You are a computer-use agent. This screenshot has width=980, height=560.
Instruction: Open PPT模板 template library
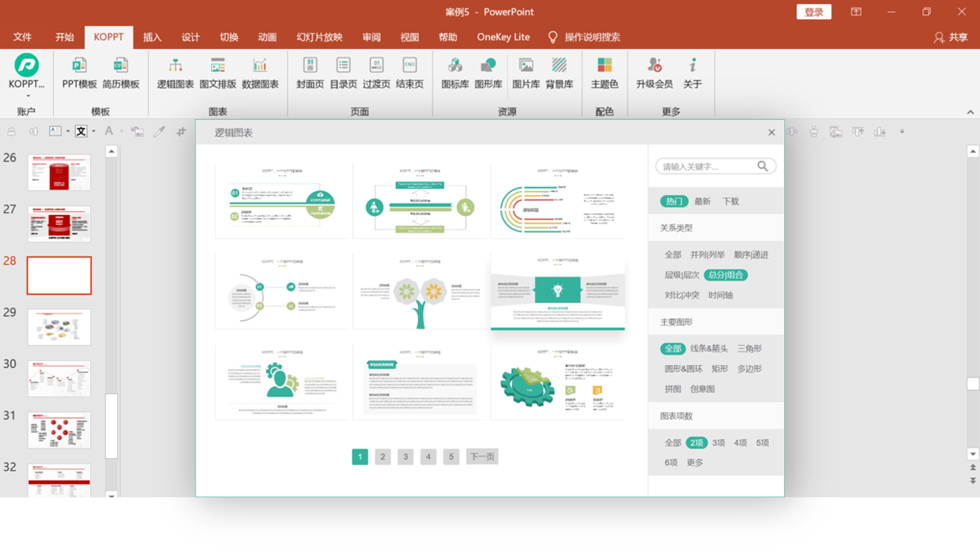(79, 73)
